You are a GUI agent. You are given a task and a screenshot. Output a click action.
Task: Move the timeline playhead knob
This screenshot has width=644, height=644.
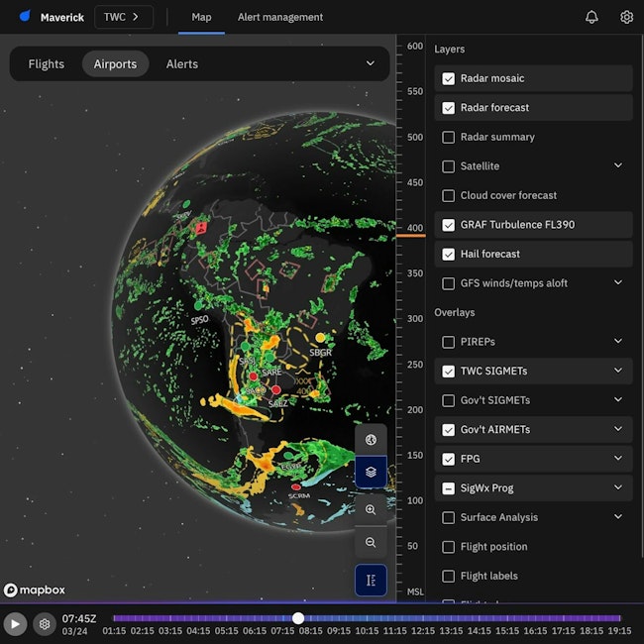click(298, 617)
